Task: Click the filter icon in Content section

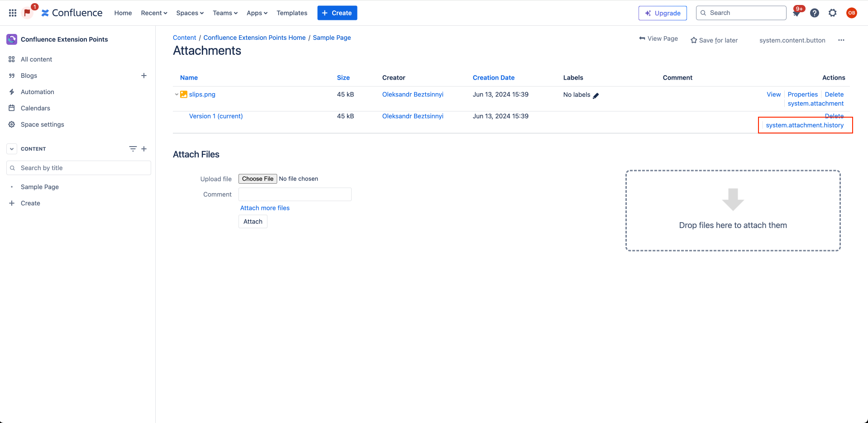Action: click(x=133, y=149)
